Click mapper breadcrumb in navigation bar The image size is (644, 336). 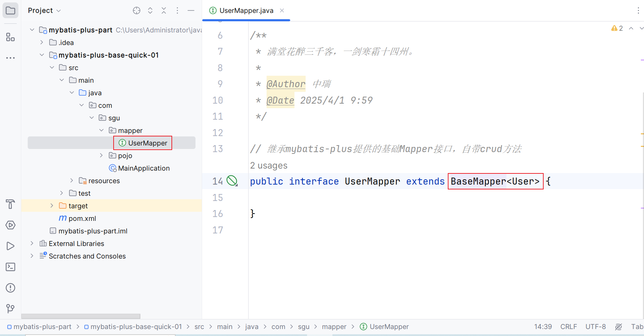334,327
